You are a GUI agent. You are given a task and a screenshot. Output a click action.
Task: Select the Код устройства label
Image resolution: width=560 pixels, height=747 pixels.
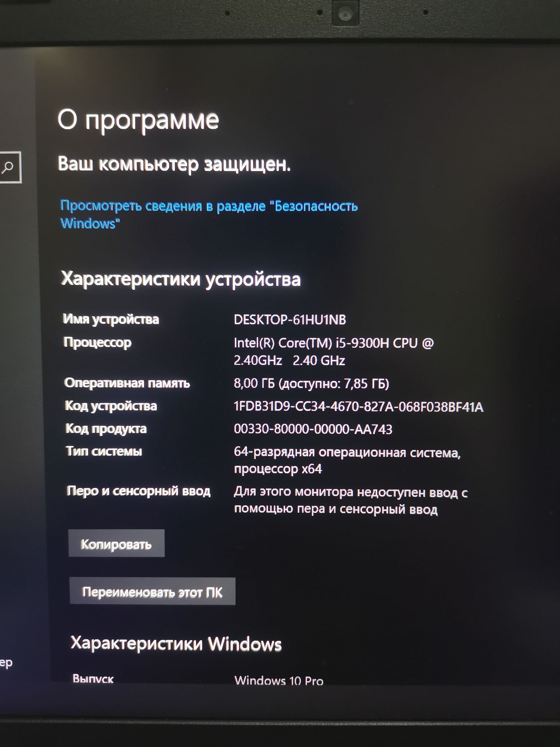pos(111,406)
